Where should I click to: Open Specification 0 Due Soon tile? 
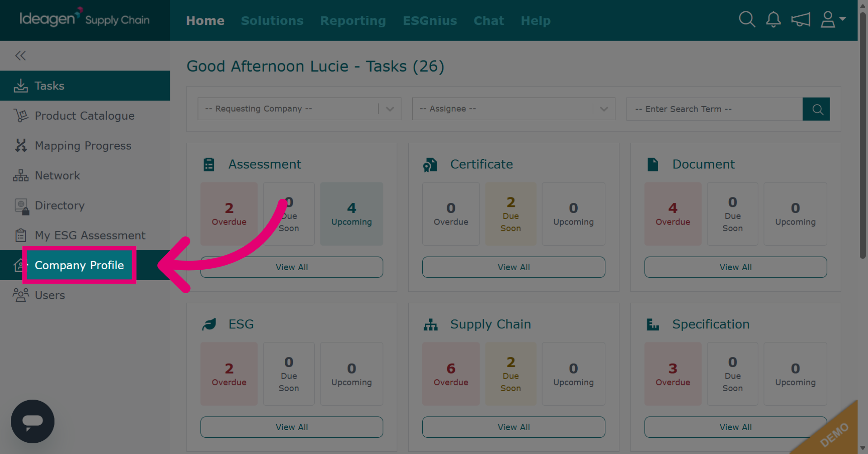coord(732,374)
